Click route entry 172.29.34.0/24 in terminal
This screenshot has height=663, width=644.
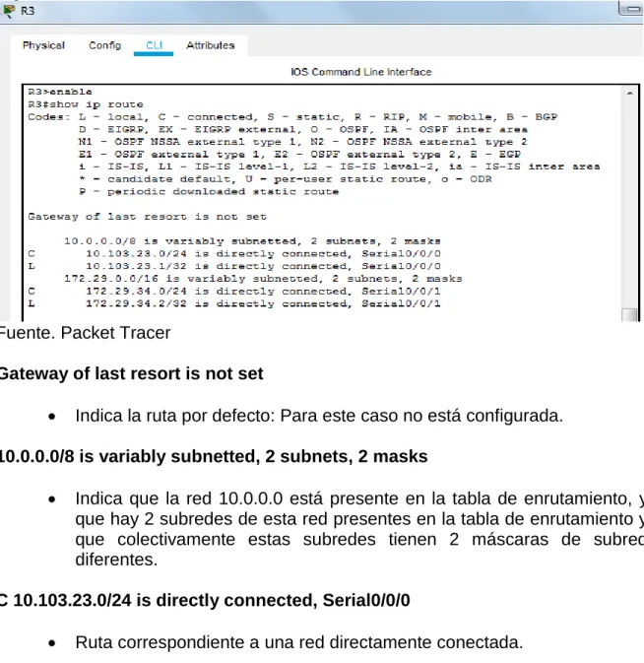tap(234, 291)
